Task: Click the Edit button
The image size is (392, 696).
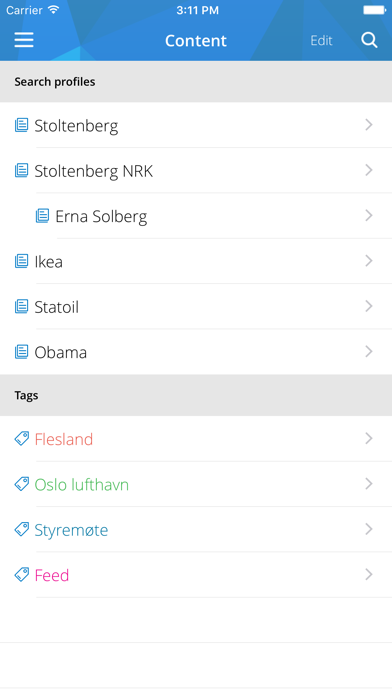Action: click(x=321, y=40)
